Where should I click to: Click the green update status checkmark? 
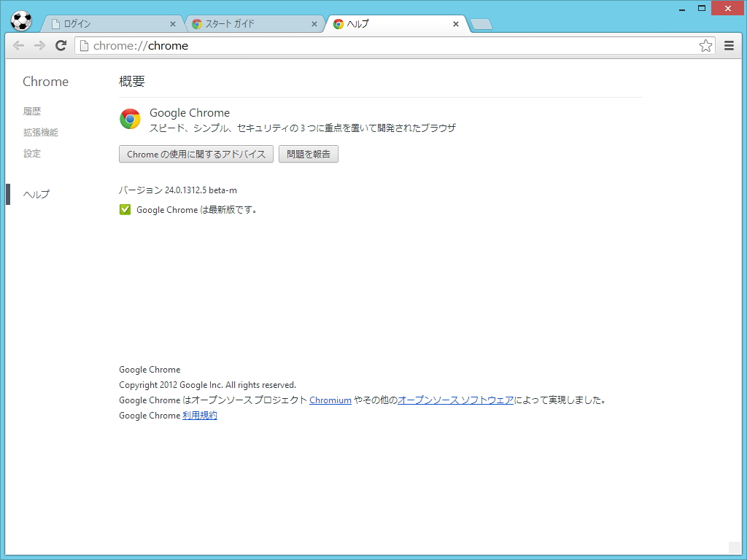tap(125, 209)
